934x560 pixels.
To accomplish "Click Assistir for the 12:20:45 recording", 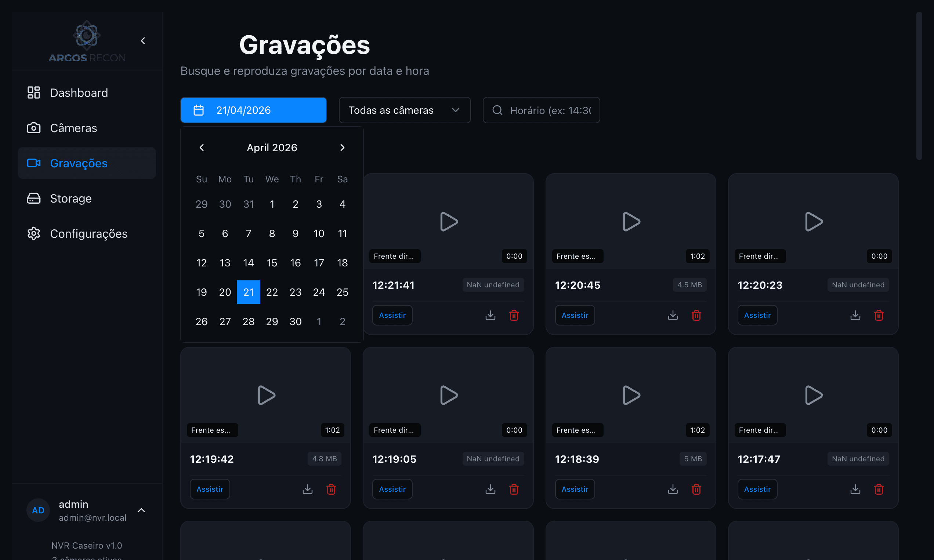I will (575, 315).
